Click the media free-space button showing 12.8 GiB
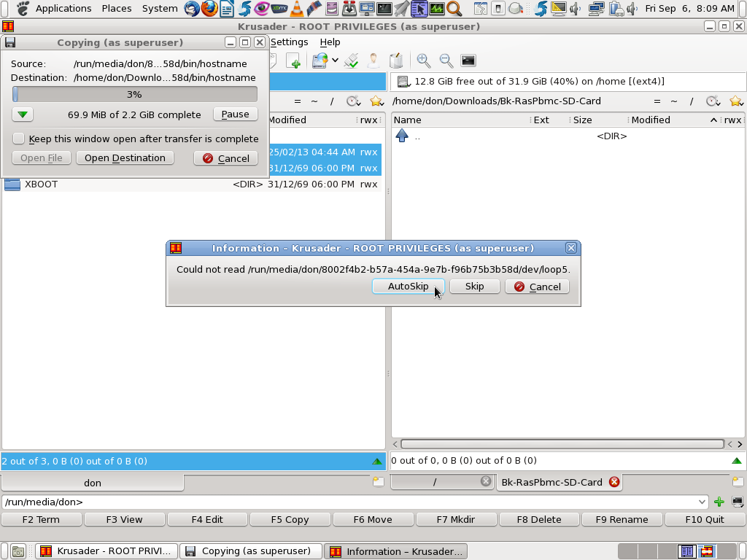The height and width of the screenshot is (560, 747). (511, 81)
